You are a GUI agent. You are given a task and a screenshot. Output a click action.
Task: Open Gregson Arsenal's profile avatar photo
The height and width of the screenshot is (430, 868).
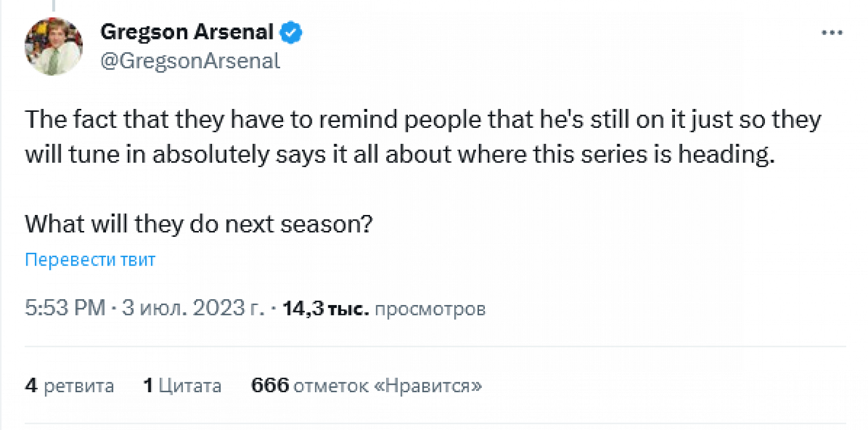click(x=53, y=46)
